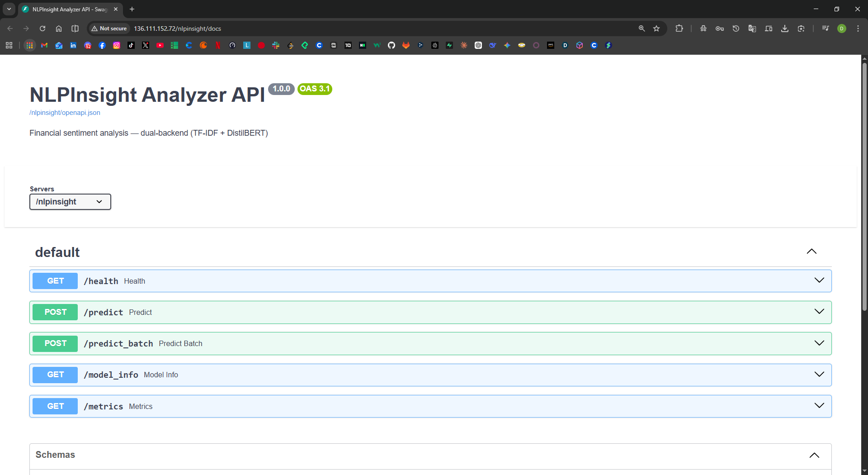
Task: Collapse the Schemas section
Action: pos(814,455)
